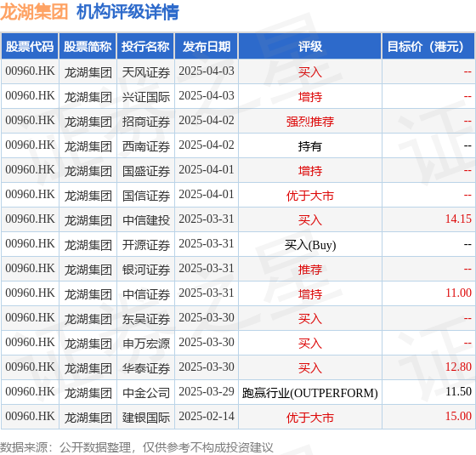The width and height of the screenshot is (476, 455).
Task: Click the 评级 column header
Action: [310, 46]
